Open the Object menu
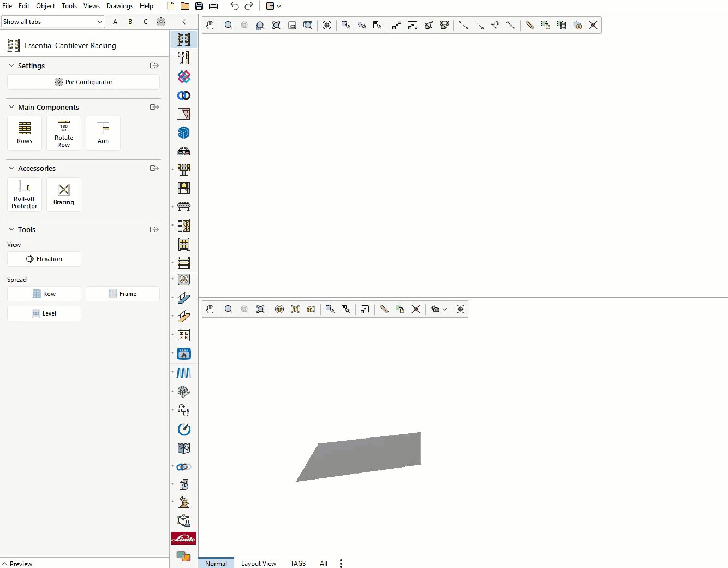 46,6
